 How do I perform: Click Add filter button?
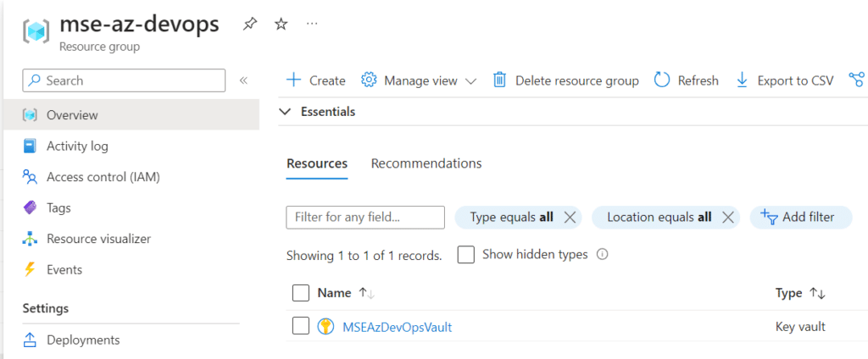click(x=800, y=218)
